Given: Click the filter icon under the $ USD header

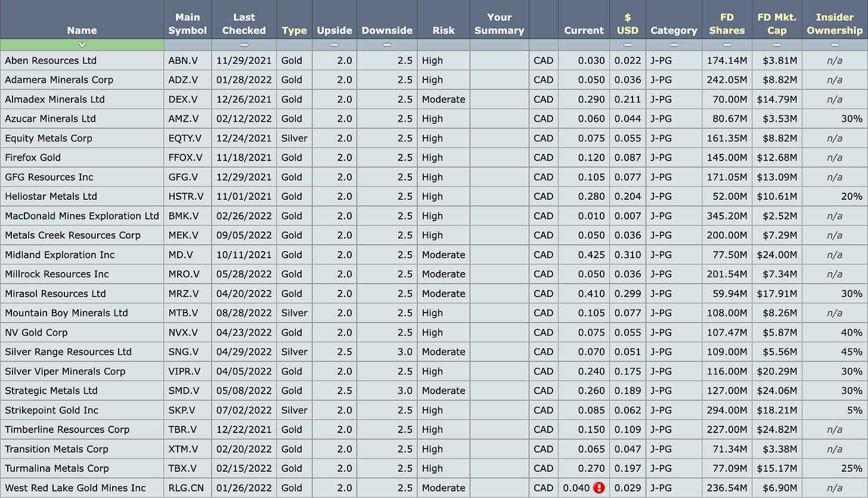Looking at the screenshot, I should pyautogui.click(x=627, y=44).
